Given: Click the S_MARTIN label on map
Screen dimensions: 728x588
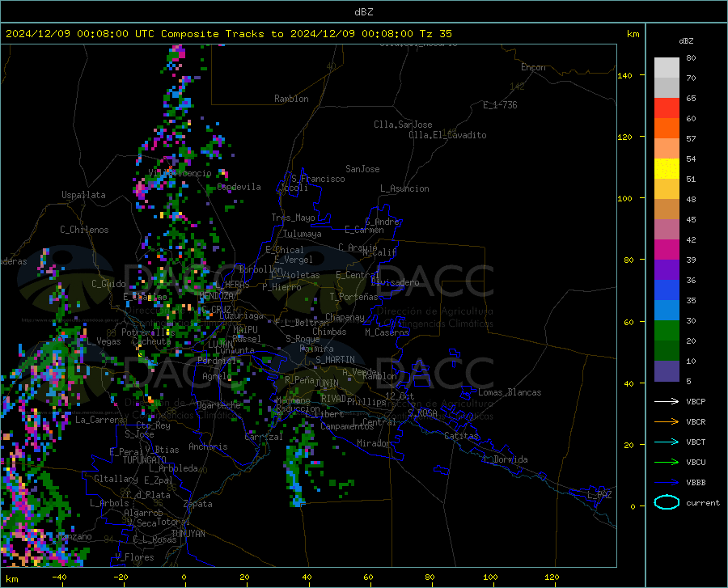Looking at the screenshot, I should [335, 360].
